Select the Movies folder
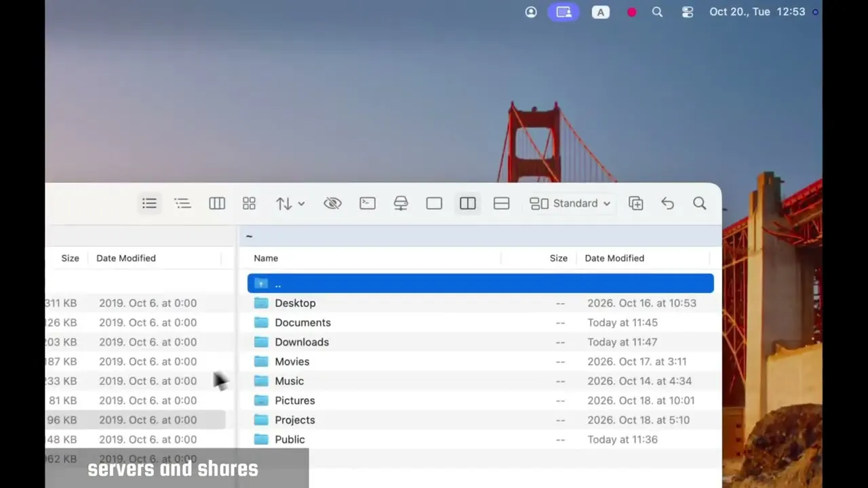868x488 pixels. coord(480,361)
